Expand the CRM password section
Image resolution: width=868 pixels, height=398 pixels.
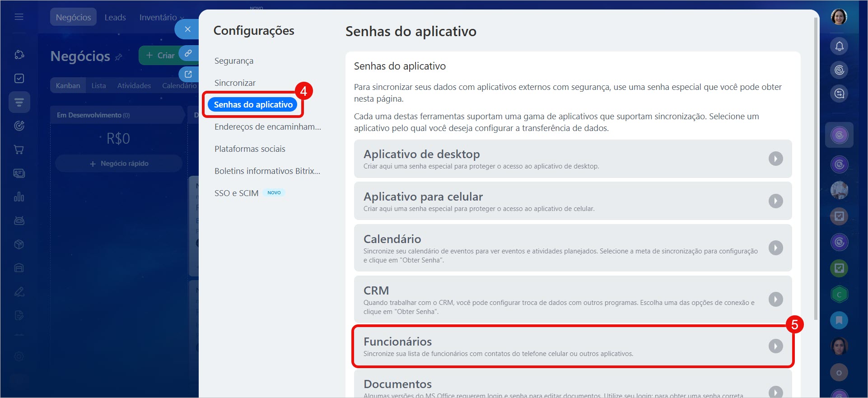click(x=775, y=300)
